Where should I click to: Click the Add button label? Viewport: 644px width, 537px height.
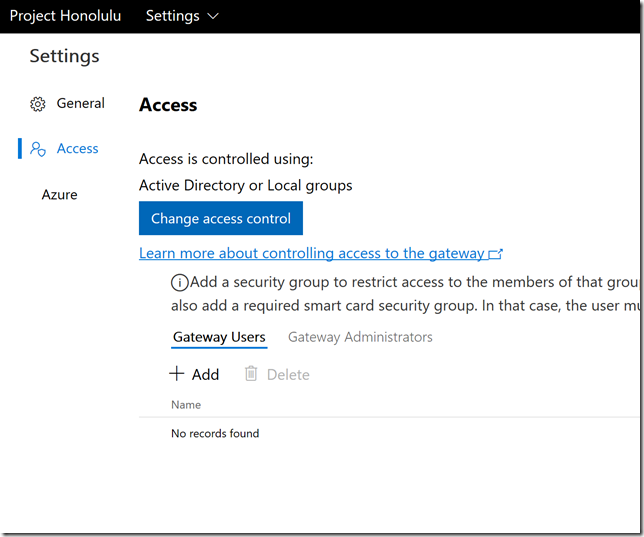click(x=205, y=374)
